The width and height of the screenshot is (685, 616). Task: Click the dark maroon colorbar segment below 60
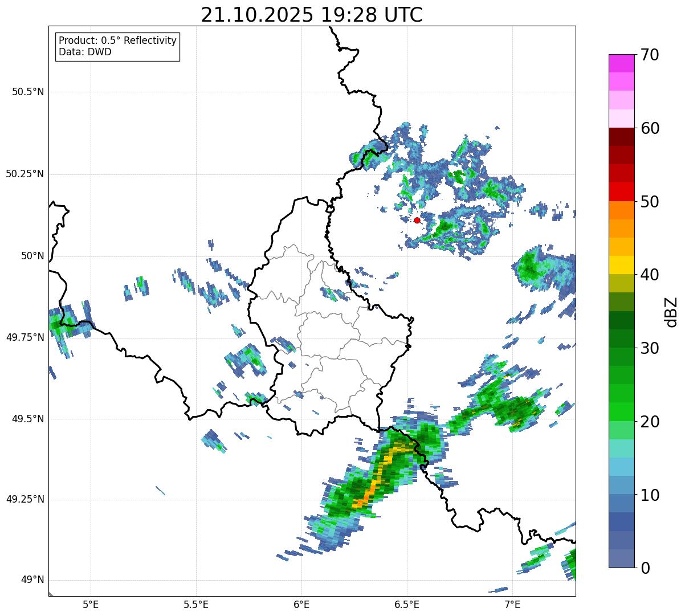(621, 137)
